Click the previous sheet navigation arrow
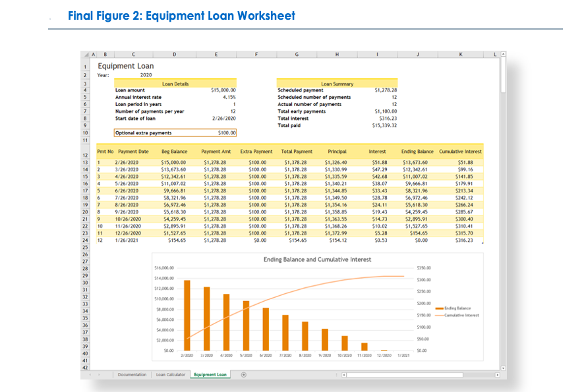Screen dimensions: 586x392 click(90, 374)
